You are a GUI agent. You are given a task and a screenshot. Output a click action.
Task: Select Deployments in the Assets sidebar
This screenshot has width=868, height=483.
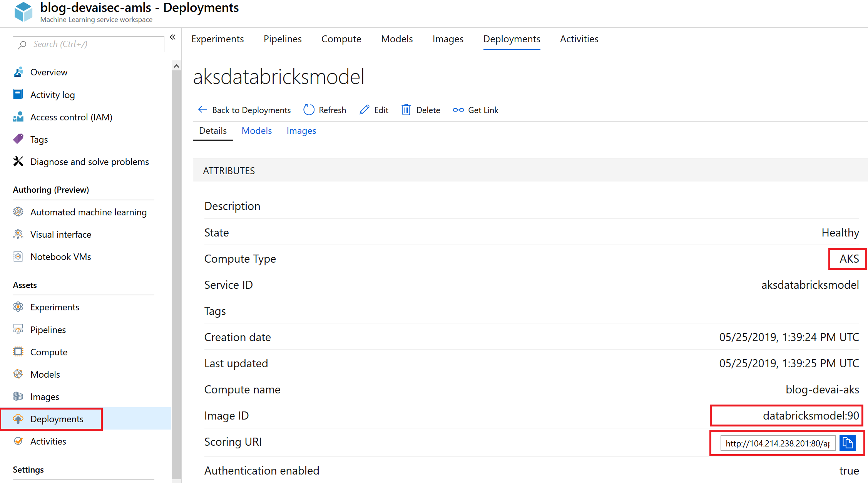point(57,419)
